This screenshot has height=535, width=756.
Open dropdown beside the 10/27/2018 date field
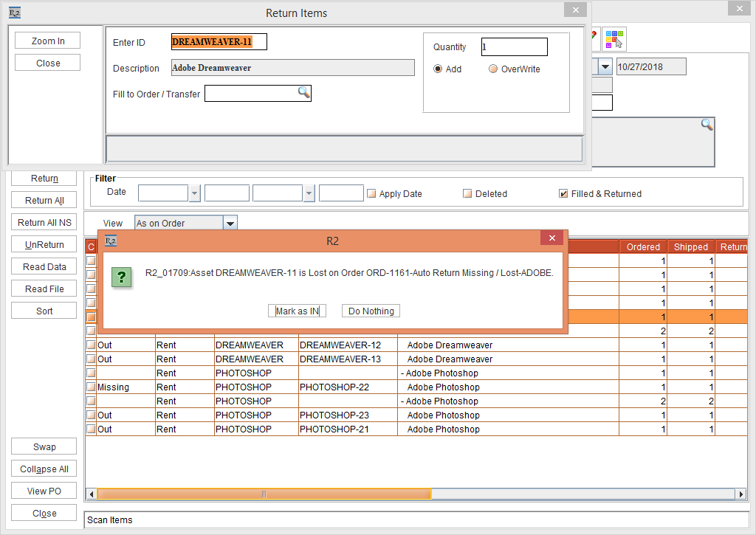(x=605, y=66)
